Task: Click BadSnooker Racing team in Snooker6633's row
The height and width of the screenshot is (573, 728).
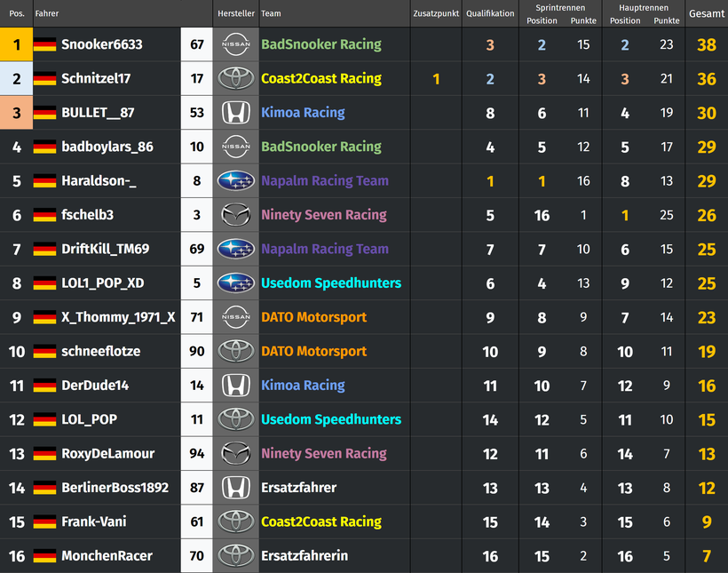Action: point(321,44)
